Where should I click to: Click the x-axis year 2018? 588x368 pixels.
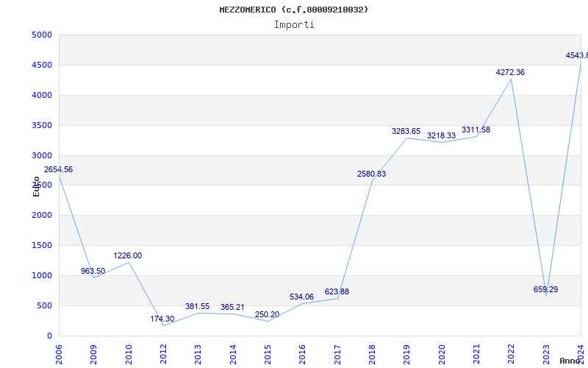372,355
